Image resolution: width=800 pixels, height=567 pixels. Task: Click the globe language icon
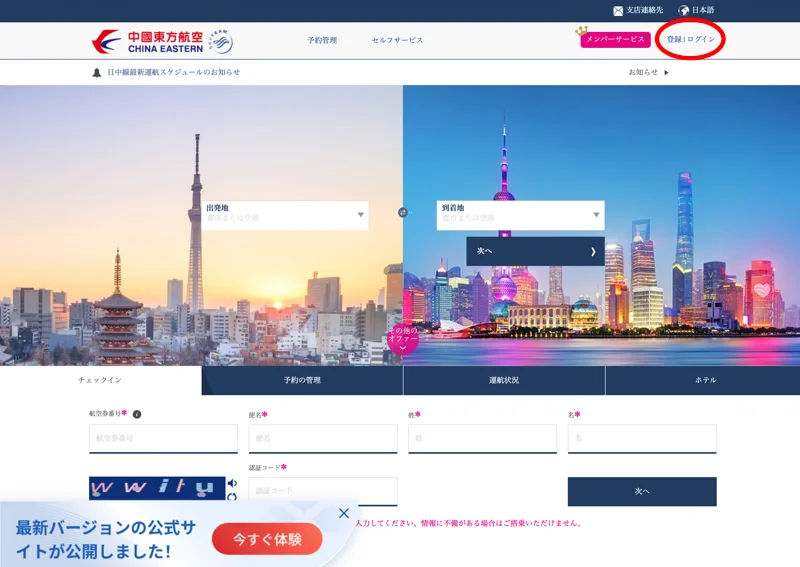point(684,10)
